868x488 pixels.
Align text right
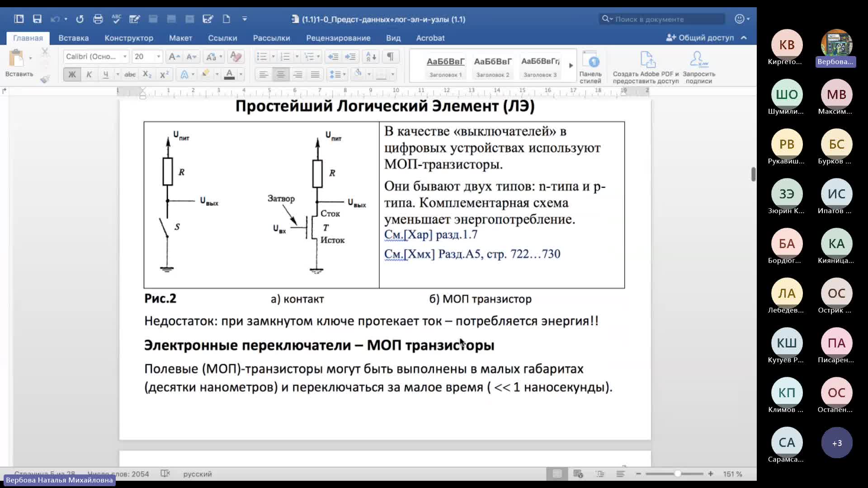point(298,74)
